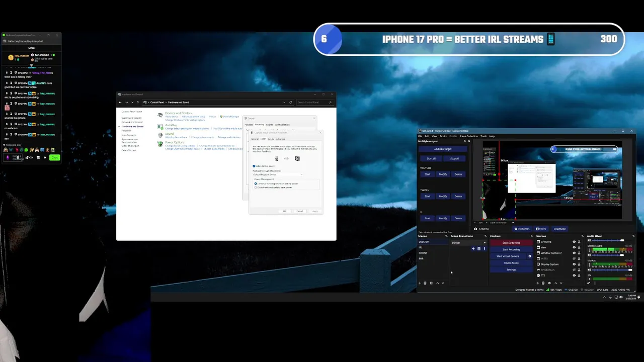This screenshot has width=644, height=362.
Task: Open recent locations dropdown in Control Panel
Action: tap(132, 102)
